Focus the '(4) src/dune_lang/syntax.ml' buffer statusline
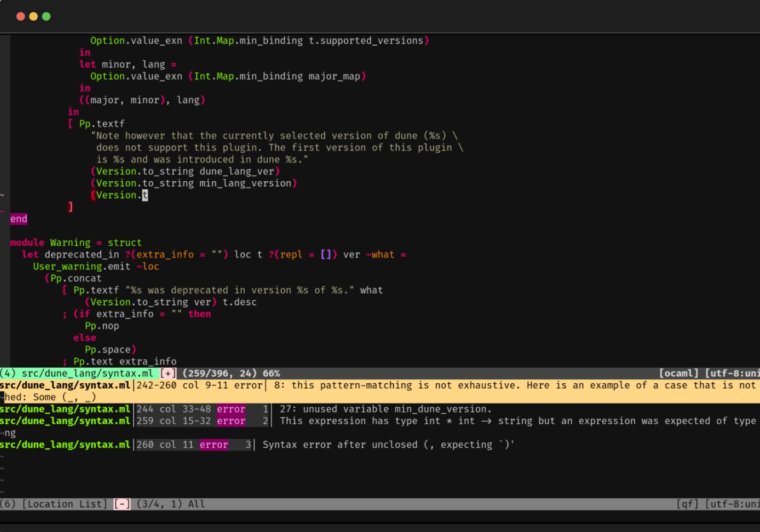 point(76,374)
